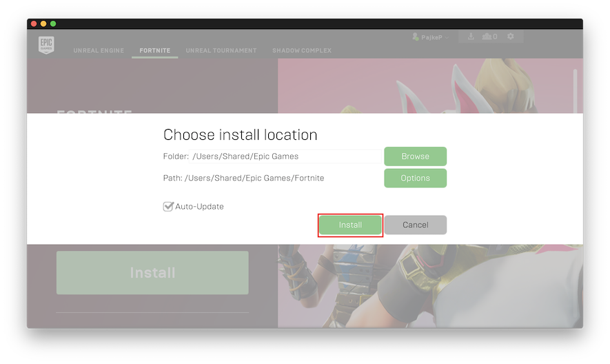Open the downloads arrow icon
Screen dimensions: 610x364
click(x=471, y=37)
